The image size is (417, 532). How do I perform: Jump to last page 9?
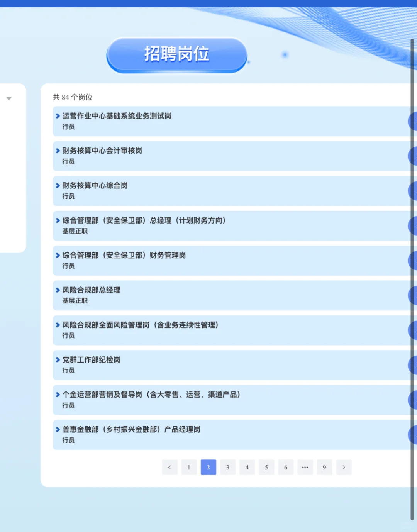click(x=324, y=467)
